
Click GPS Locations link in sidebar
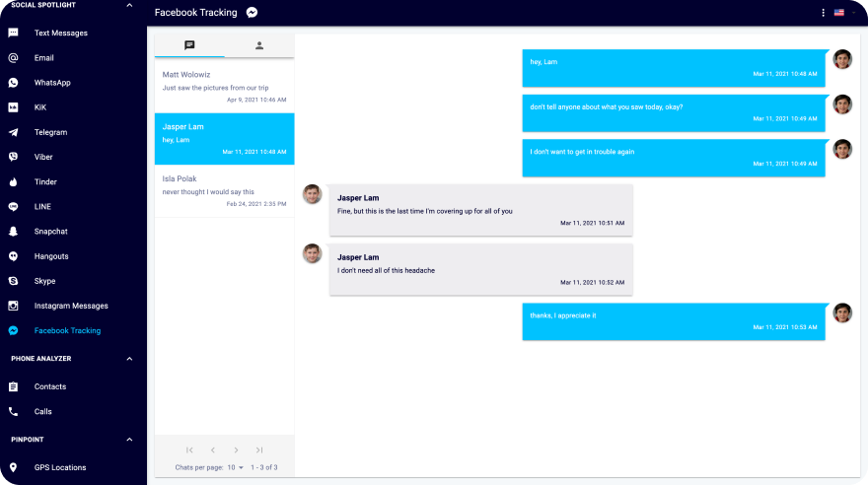click(x=60, y=467)
